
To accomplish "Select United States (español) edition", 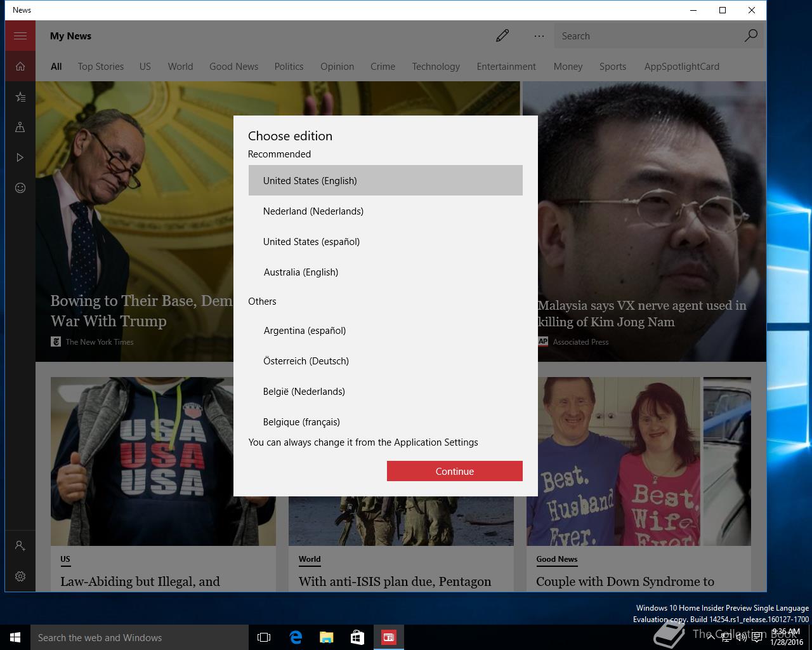I will (x=386, y=241).
